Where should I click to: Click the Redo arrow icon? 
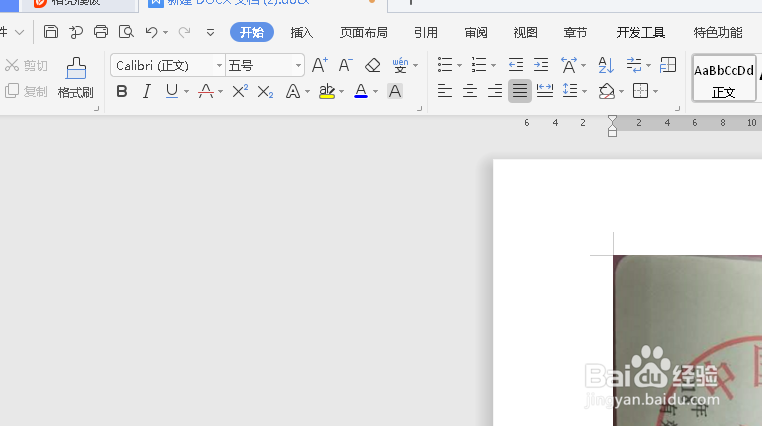(x=184, y=33)
